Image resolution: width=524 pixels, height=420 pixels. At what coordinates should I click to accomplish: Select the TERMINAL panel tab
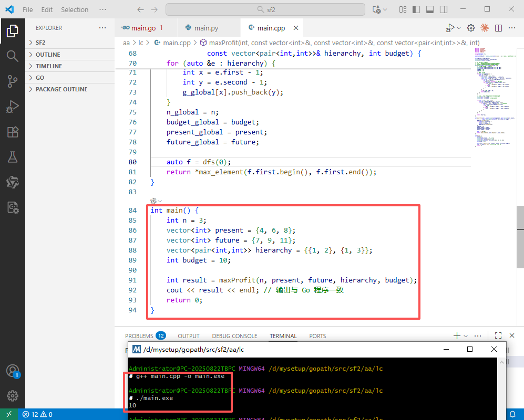click(x=283, y=336)
